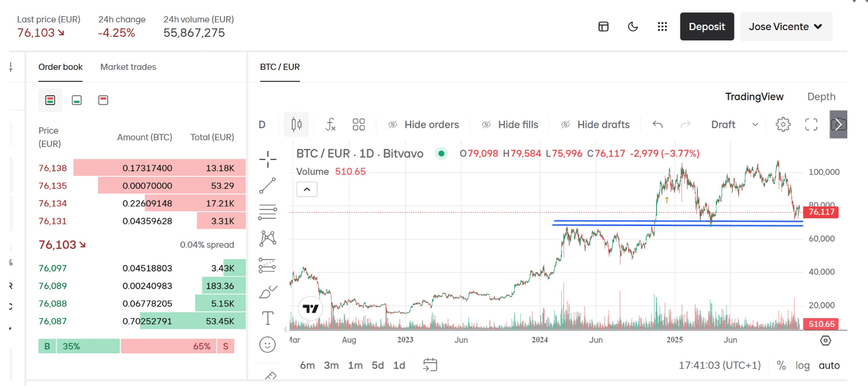Expand the Jose Vicente account menu
This screenshot has width=868, height=388.
[786, 27]
